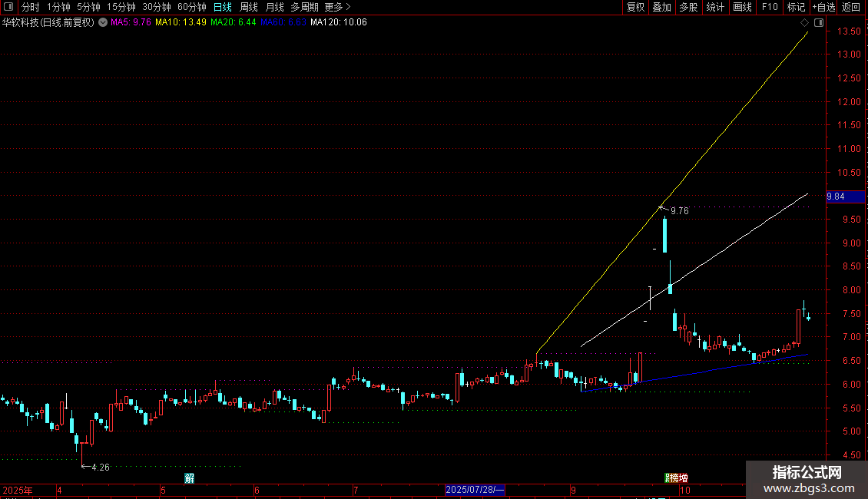The image size is (868, 499).
Task: Click the 4.50 price axis value
Action: (851, 455)
